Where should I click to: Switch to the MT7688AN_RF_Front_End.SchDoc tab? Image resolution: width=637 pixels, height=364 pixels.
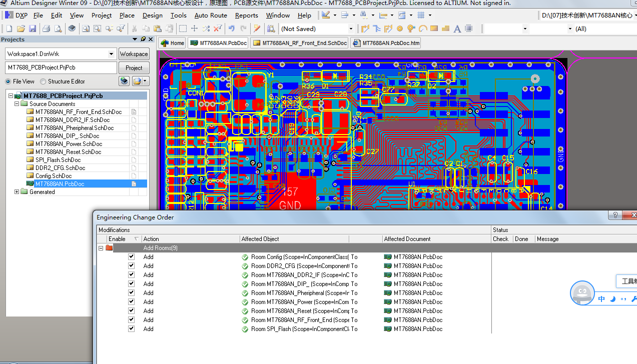pyautogui.click(x=299, y=43)
